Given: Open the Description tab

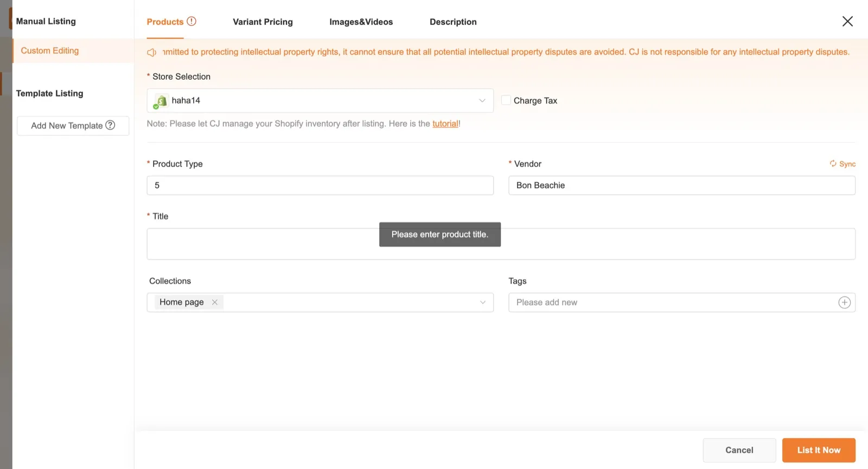Looking at the screenshot, I should pyautogui.click(x=453, y=22).
